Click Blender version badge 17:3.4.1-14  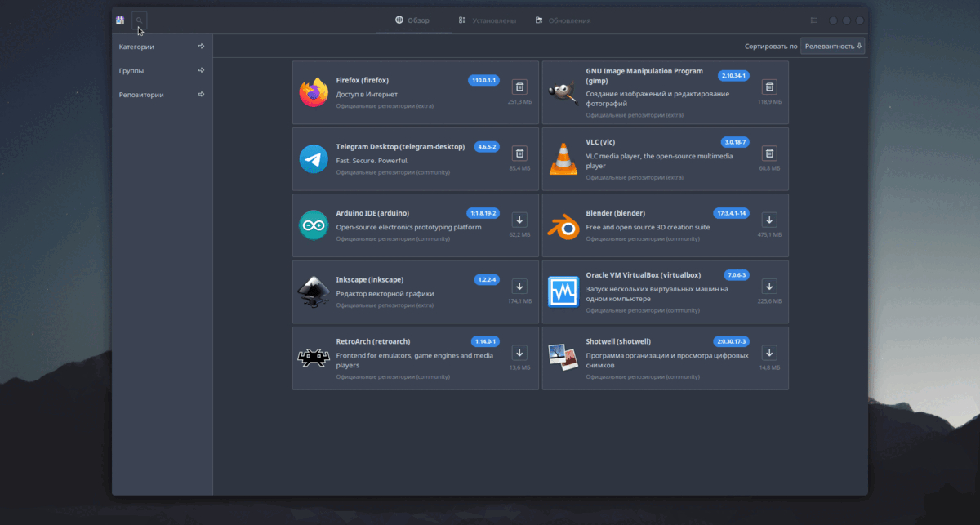[731, 213]
